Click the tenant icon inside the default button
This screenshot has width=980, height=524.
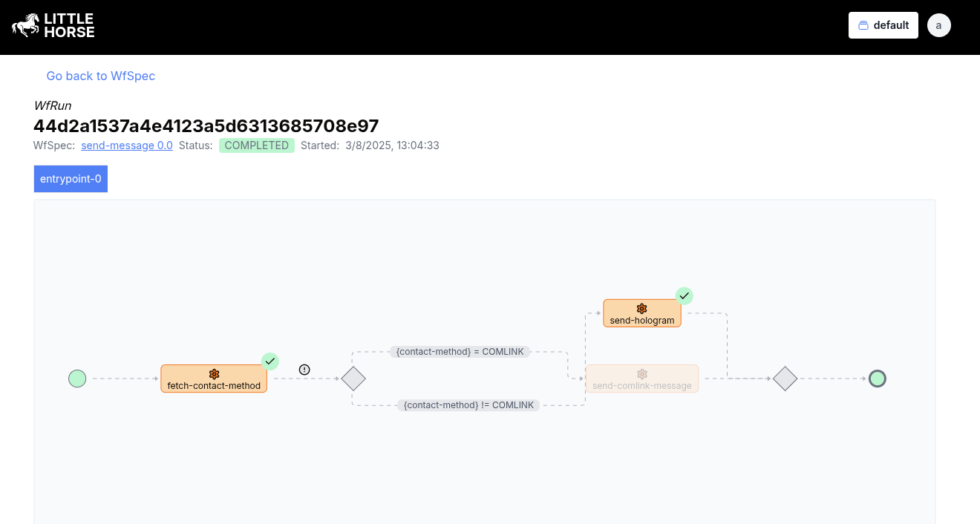point(864,24)
